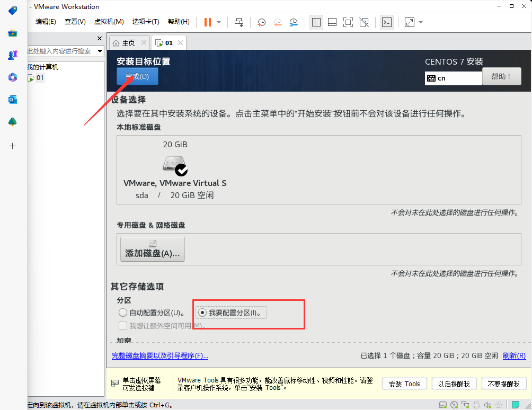Click the CENTOS 7 安装 title text
This screenshot has width=532, height=410.
point(454,62)
